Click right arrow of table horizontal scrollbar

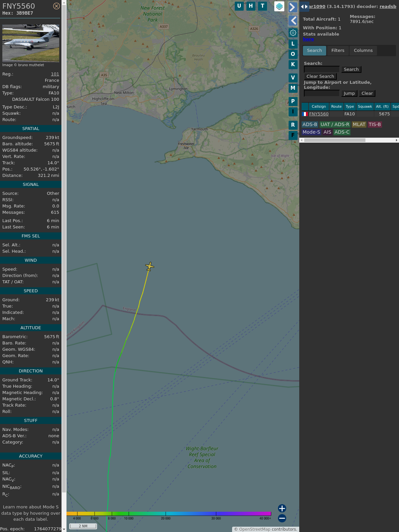pyautogui.click(x=397, y=140)
